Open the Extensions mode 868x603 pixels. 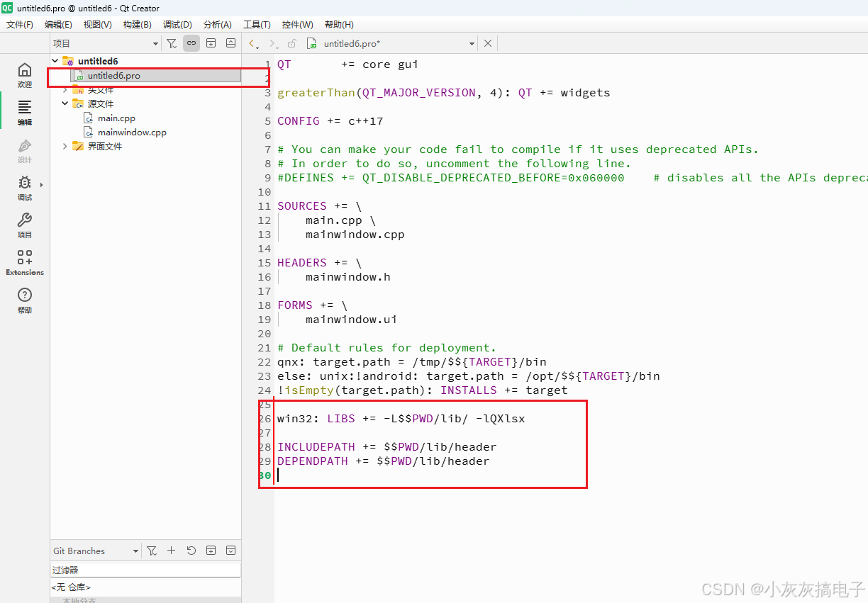(x=25, y=263)
